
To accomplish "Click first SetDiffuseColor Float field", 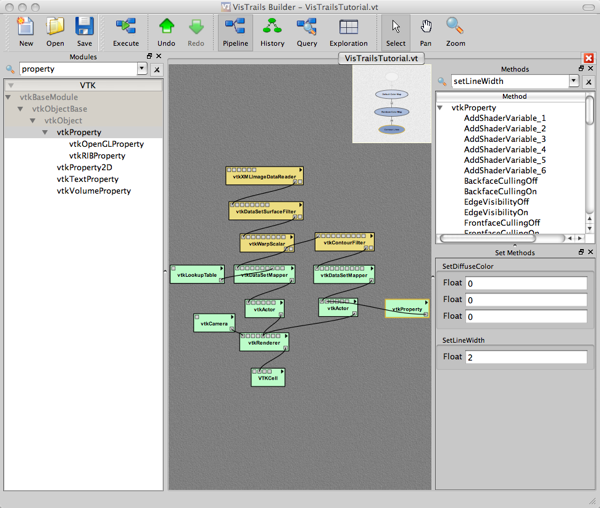I will point(526,283).
